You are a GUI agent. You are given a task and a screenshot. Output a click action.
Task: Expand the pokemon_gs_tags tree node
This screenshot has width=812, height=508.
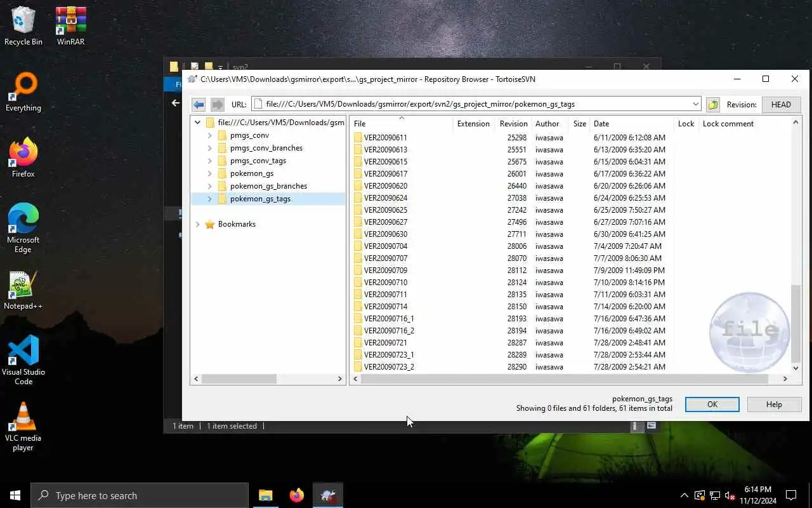(210, 199)
